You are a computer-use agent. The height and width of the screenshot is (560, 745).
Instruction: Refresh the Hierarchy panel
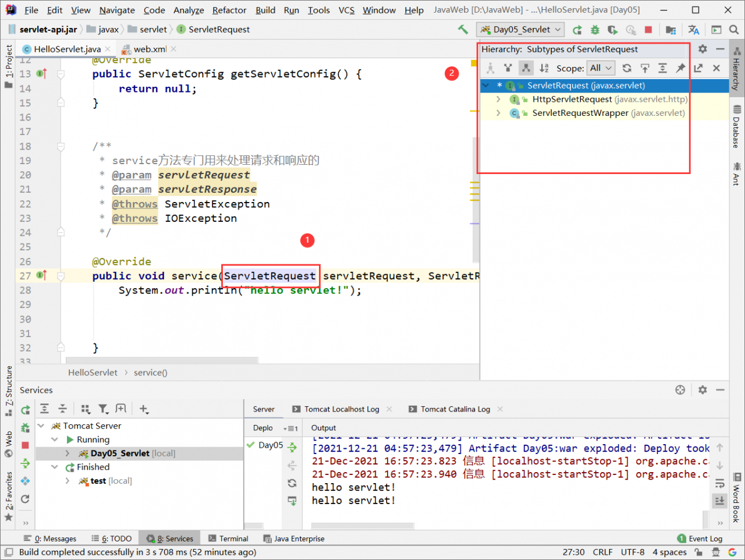pos(627,68)
